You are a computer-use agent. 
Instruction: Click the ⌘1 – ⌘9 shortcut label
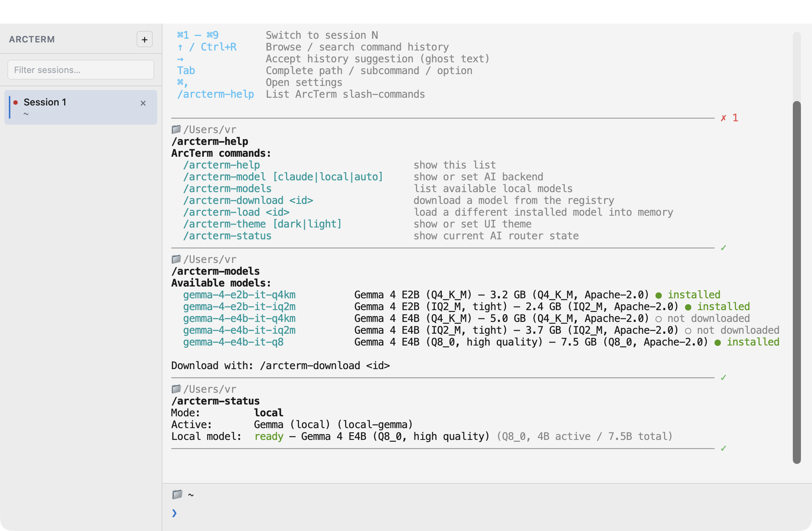point(198,35)
